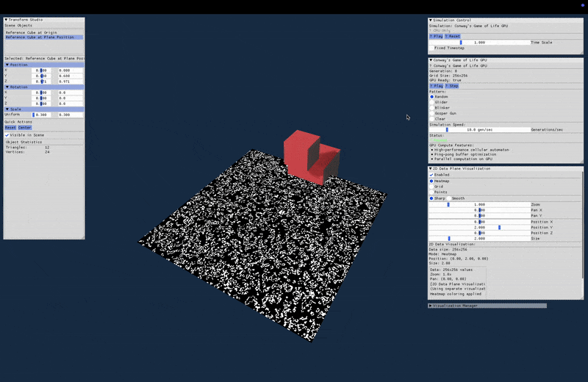588x382 pixels.
Task: Click Position Z numeric input 0.971
Action: 70,82
